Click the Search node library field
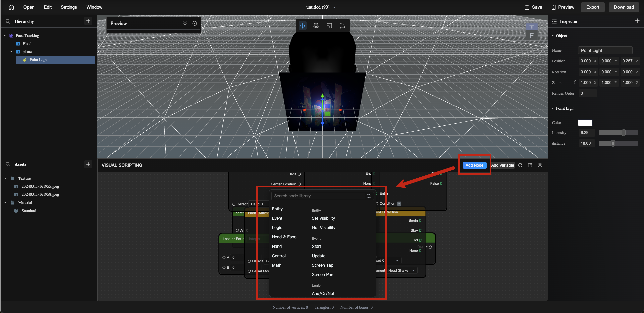The image size is (644, 313). [322, 196]
